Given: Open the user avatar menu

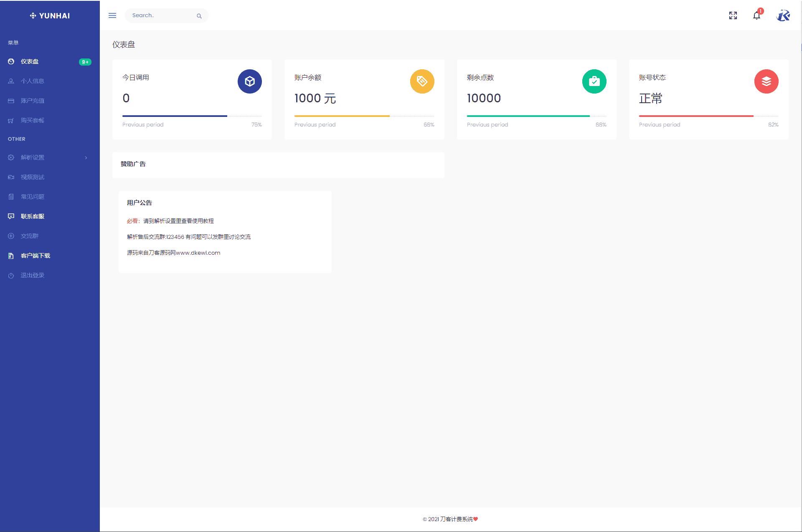Looking at the screenshot, I should (x=783, y=15).
